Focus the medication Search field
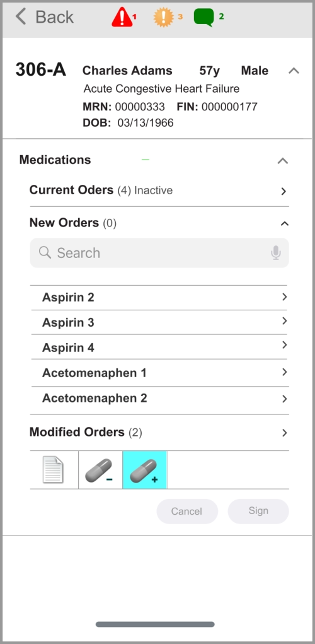 (x=159, y=253)
